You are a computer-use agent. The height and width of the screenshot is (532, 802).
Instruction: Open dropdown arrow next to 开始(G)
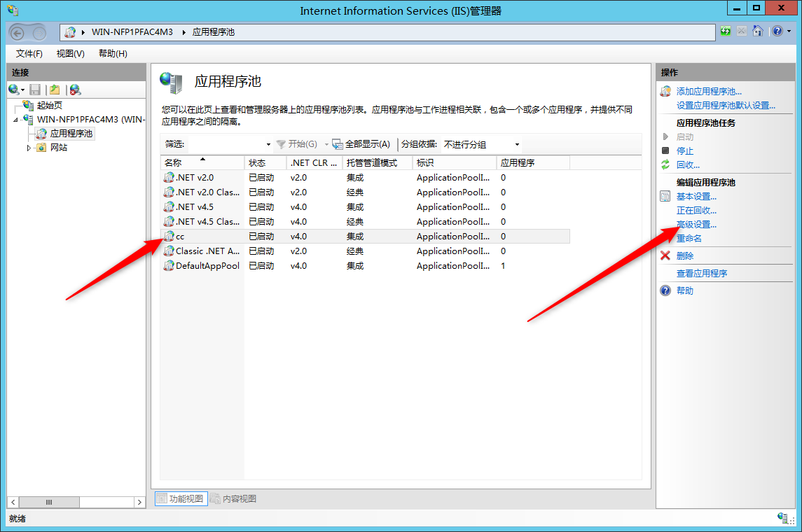326,145
